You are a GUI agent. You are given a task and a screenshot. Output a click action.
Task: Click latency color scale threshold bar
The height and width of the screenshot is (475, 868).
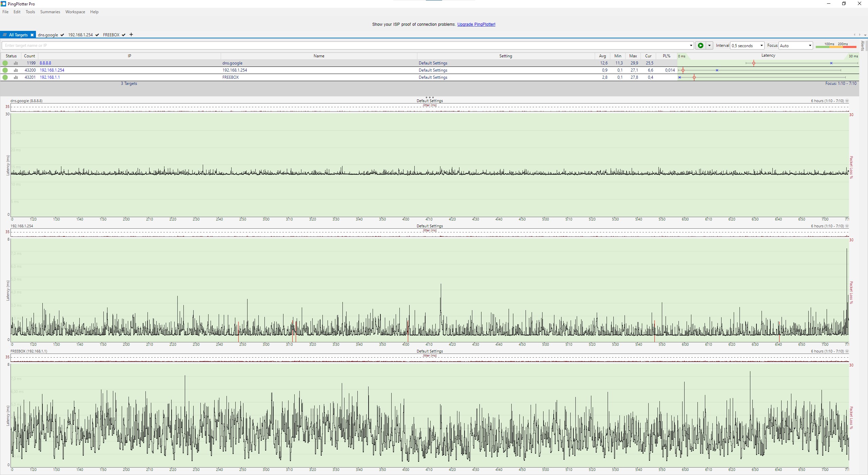[x=836, y=47]
